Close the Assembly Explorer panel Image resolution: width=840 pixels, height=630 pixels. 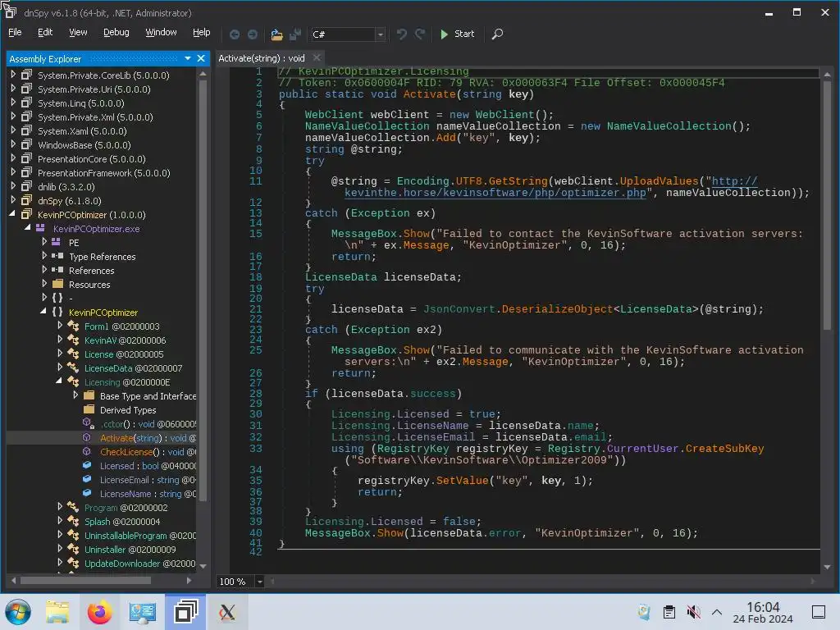[x=201, y=58]
